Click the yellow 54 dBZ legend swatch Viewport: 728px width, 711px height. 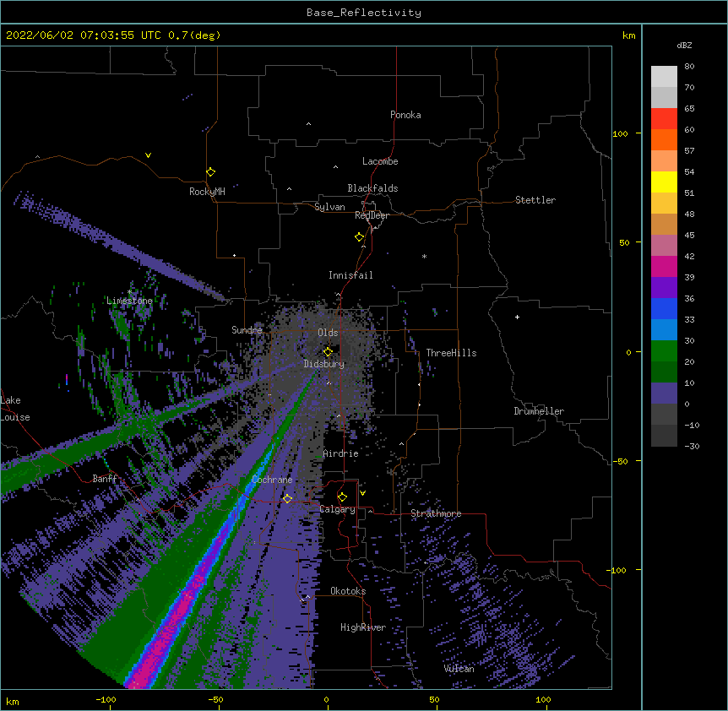[664, 182]
